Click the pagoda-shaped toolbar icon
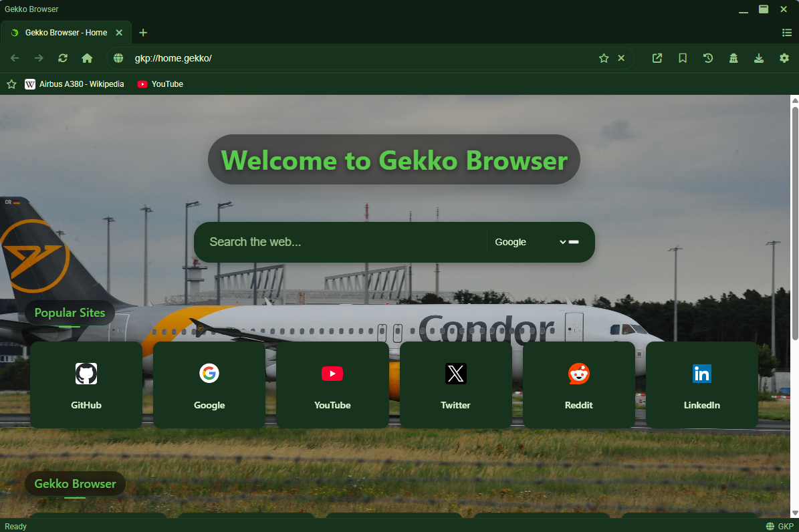 [733, 58]
